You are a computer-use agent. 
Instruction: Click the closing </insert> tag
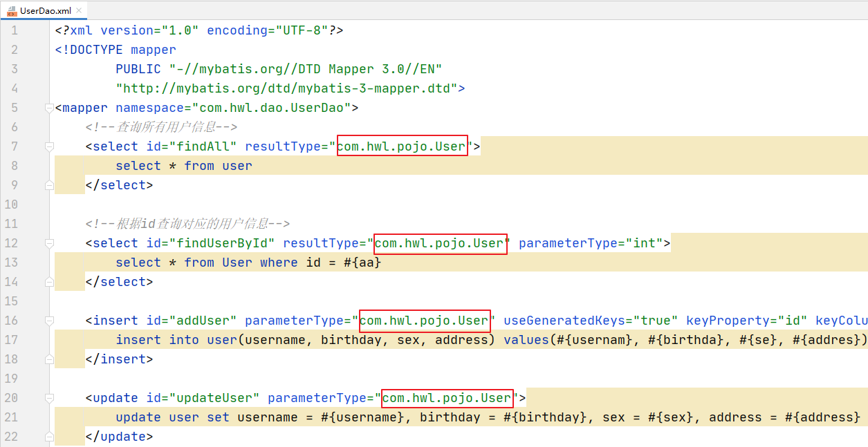click(x=120, y=359)
